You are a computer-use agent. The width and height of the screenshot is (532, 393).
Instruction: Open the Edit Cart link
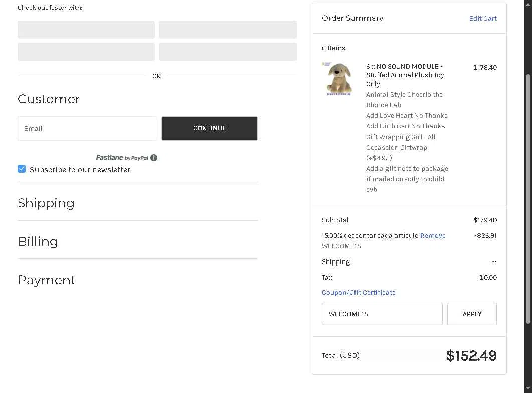(483, 19)
